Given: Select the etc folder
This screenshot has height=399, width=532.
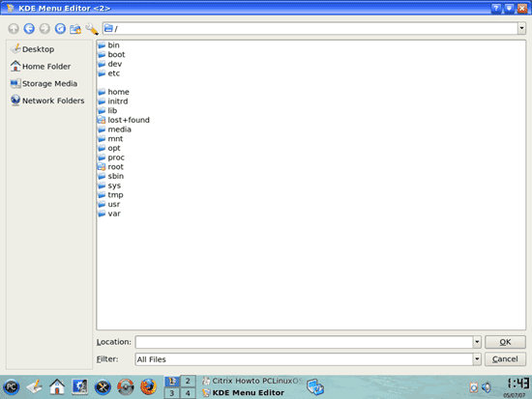Looking at the screenshot, I should (x=109, y=73).
